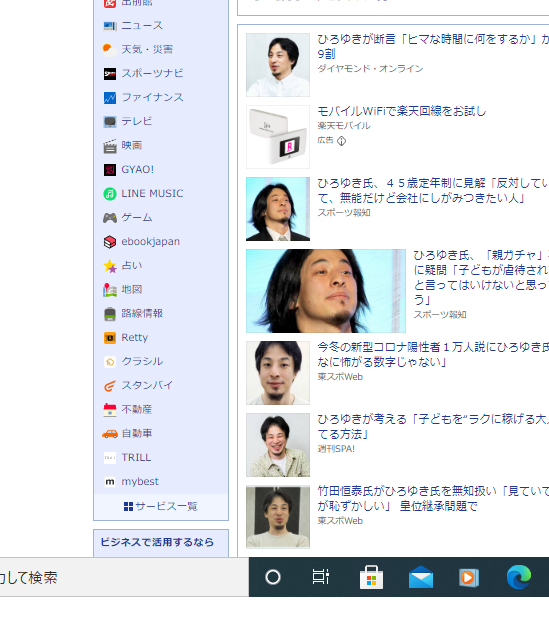Open the テレビ icon
This screenshot has height=641, width=549.
(110, 122)
